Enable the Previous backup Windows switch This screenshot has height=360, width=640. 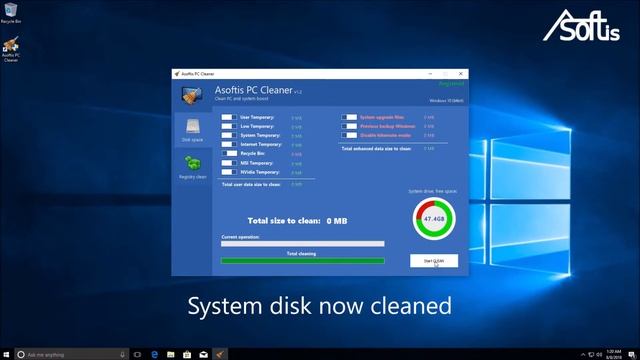click(349, 126)
